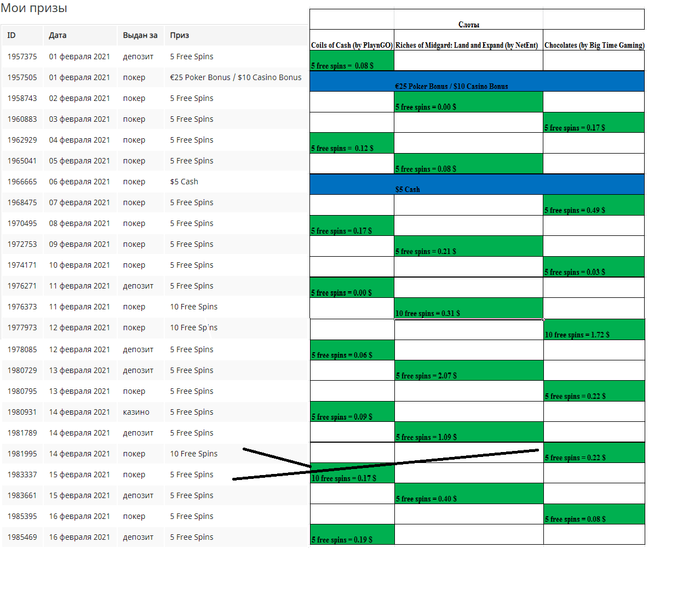Click cell '5 free spins = 0.08 $' under Riches of Midgard
Viewport: 700px width, 610px height.
(x=469, y=164)
